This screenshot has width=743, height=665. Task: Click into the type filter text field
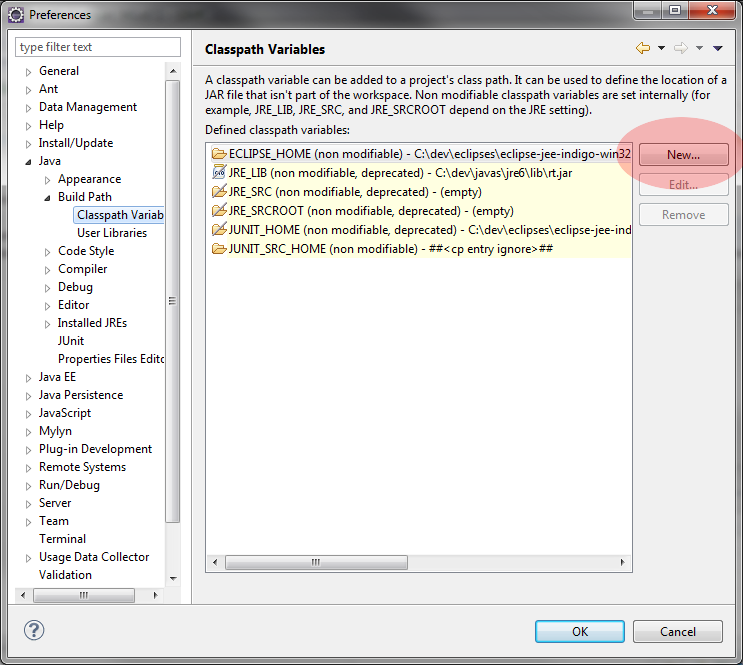(98, 47)
